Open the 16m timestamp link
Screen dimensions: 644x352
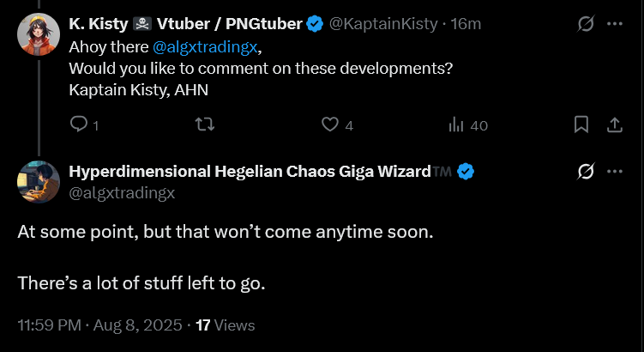466,24
